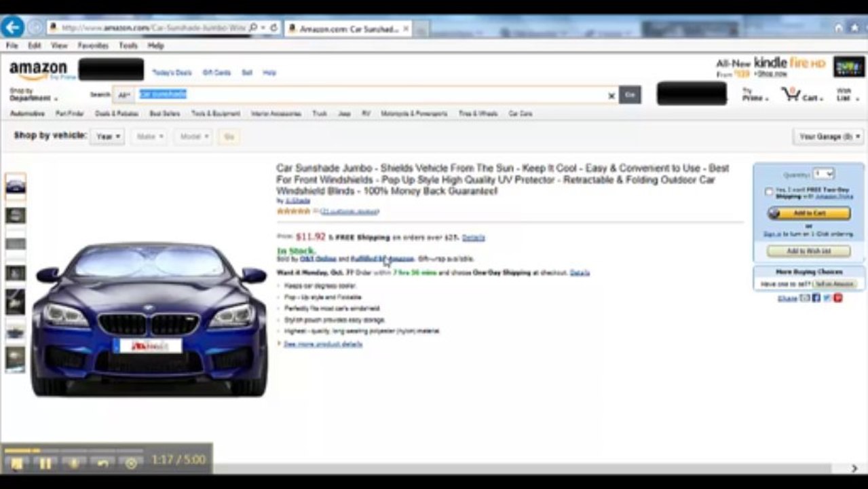Open the File menu

tap(12, 46)
